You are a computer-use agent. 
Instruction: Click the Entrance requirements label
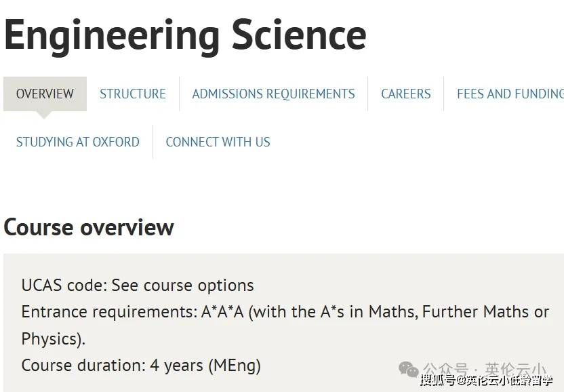click(110, 312)
